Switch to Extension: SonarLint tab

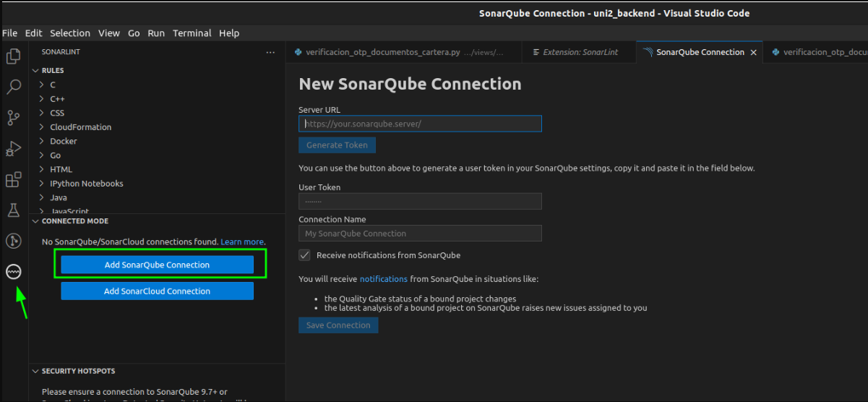click(x=580, y=52)
